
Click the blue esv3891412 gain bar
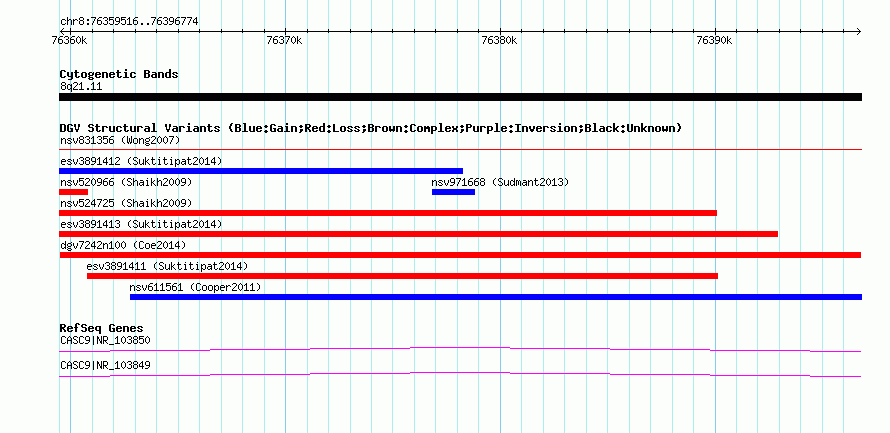point(261,171)
